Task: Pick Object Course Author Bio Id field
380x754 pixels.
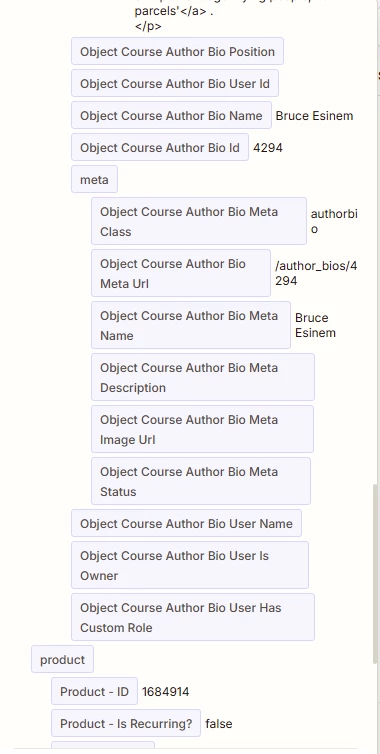Action: pos(160,147)
